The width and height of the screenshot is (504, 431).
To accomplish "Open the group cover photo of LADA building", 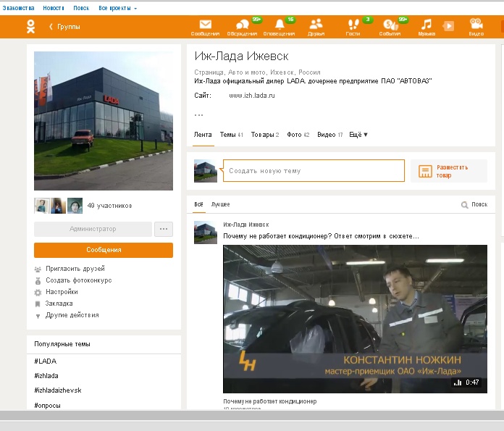I will [x=104, y=121].
